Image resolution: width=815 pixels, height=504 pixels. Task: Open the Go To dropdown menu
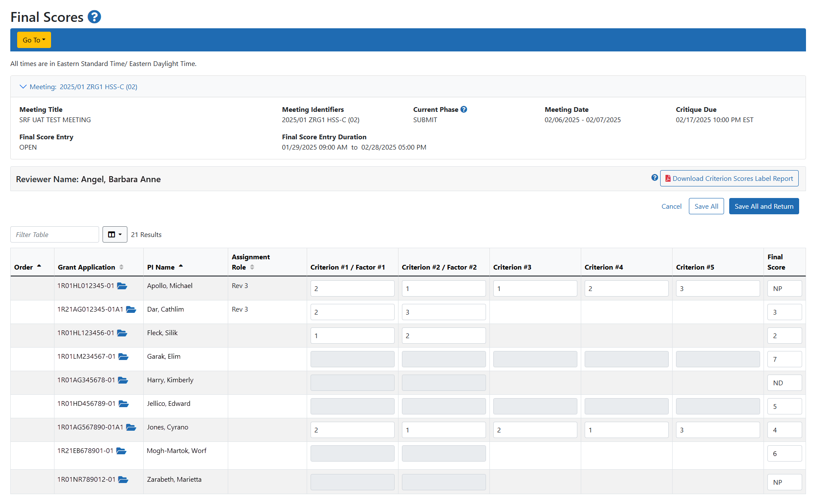point(34,40)
